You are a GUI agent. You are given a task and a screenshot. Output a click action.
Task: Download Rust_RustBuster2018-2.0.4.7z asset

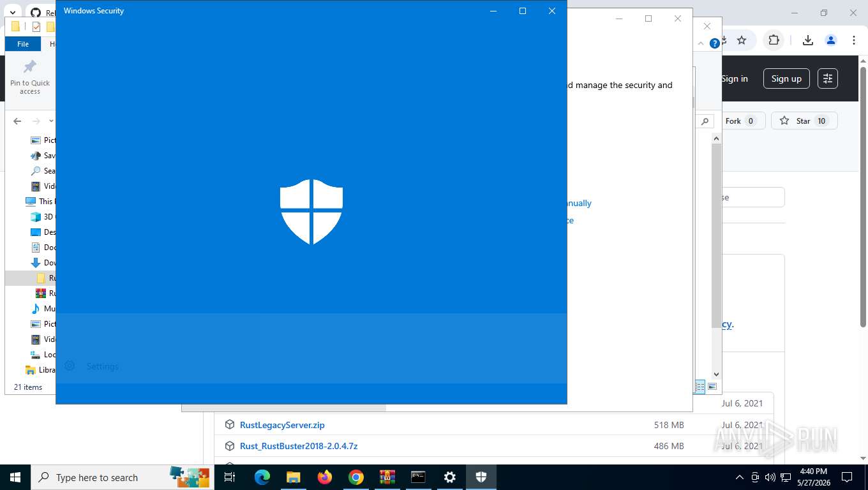pyautogui.click(x=299, y=446)
